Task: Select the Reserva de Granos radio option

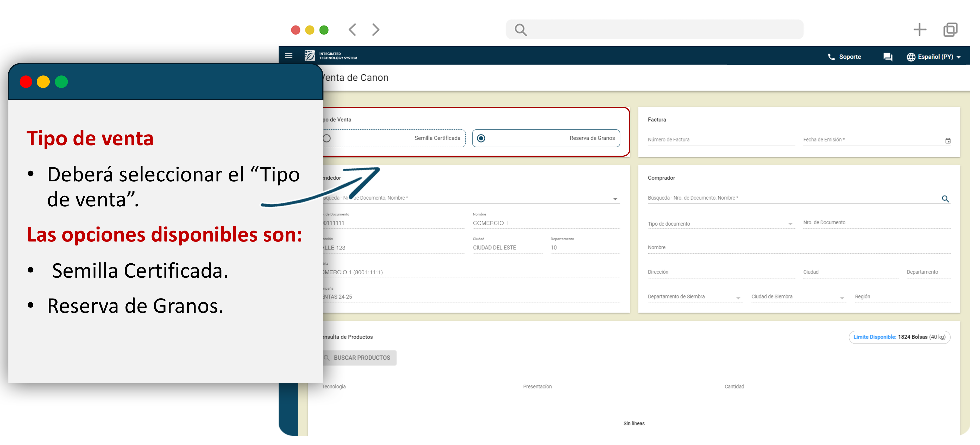Action: coord(481,138)
